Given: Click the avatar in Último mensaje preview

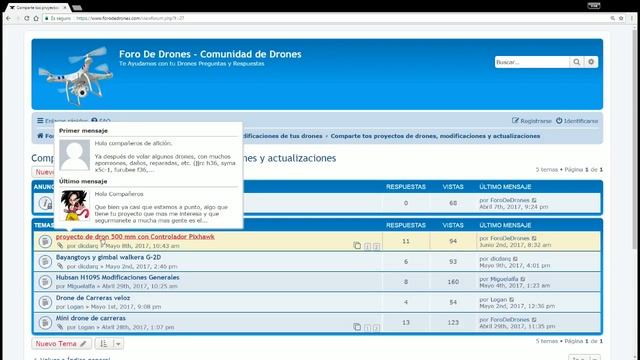Looking at the screenshot, I should 74,205.
